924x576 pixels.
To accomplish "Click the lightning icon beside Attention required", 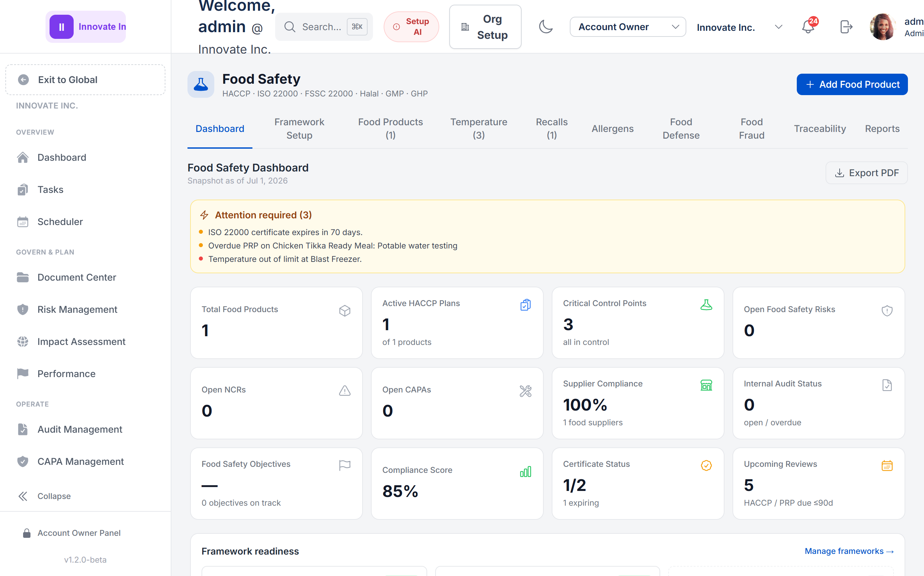I will pyautogui.click(x=205, y=215).
